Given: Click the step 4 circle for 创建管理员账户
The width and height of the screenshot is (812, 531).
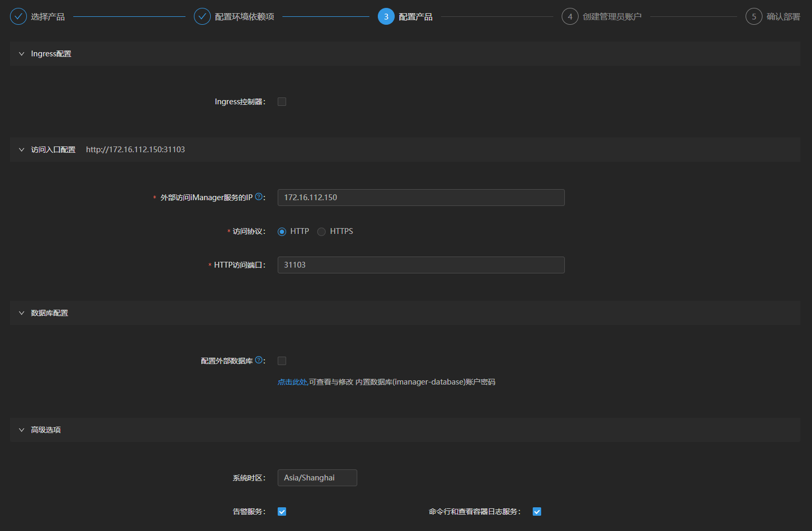Looking at the screenshot, I should [570, 16].
